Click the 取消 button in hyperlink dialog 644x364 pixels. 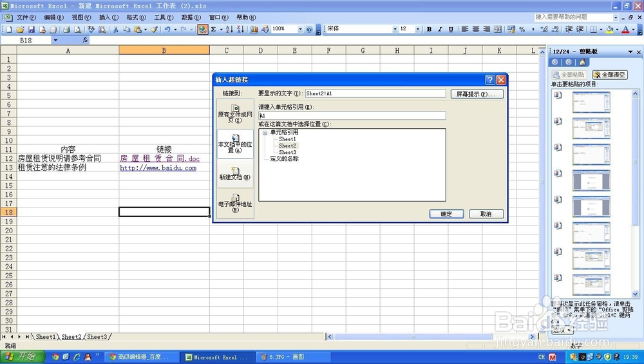click(x=486, y=214)
